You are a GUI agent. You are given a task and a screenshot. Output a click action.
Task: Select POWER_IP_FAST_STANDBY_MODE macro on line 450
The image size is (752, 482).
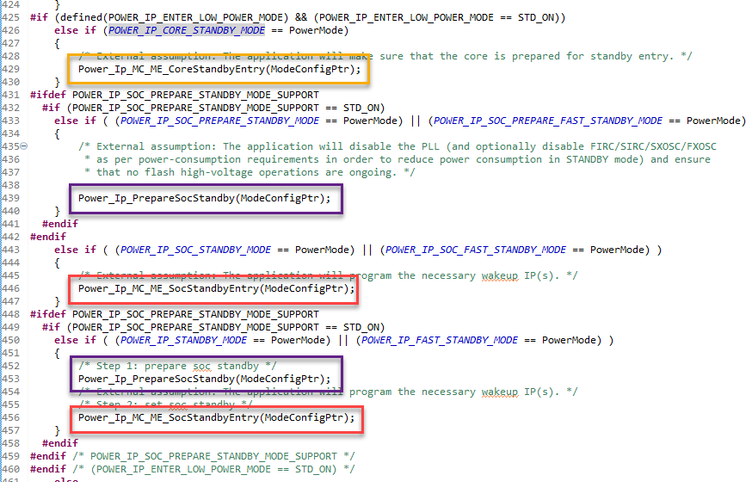coord(439,340)
